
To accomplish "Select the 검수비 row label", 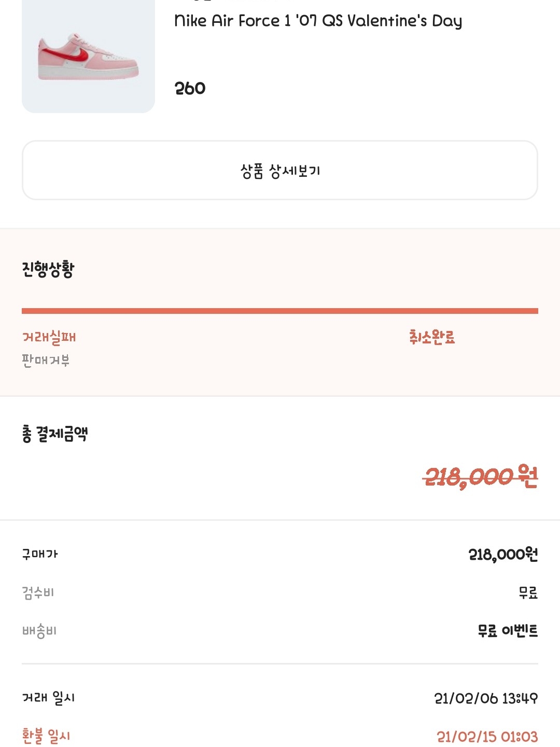I will [x=38, y=592].
